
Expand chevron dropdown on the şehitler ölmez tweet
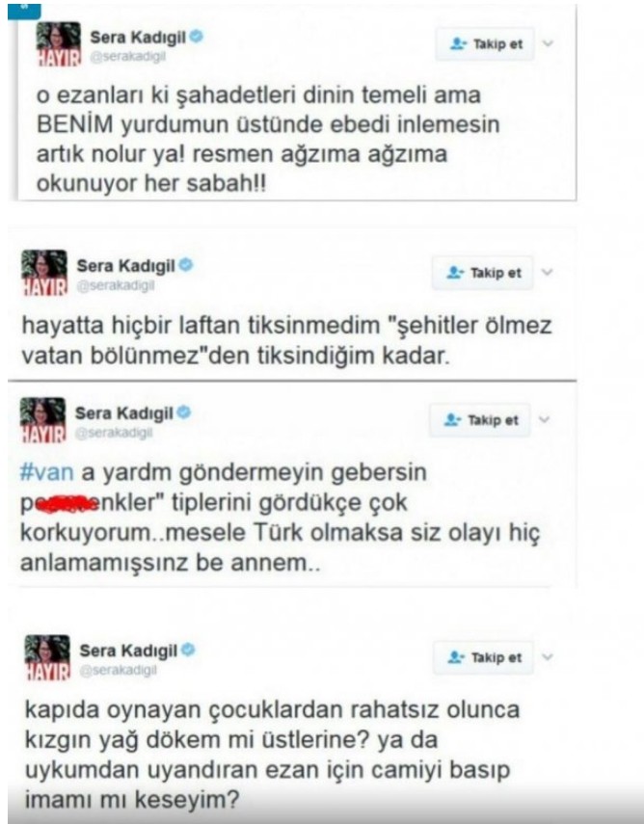(x=548, y=272)
